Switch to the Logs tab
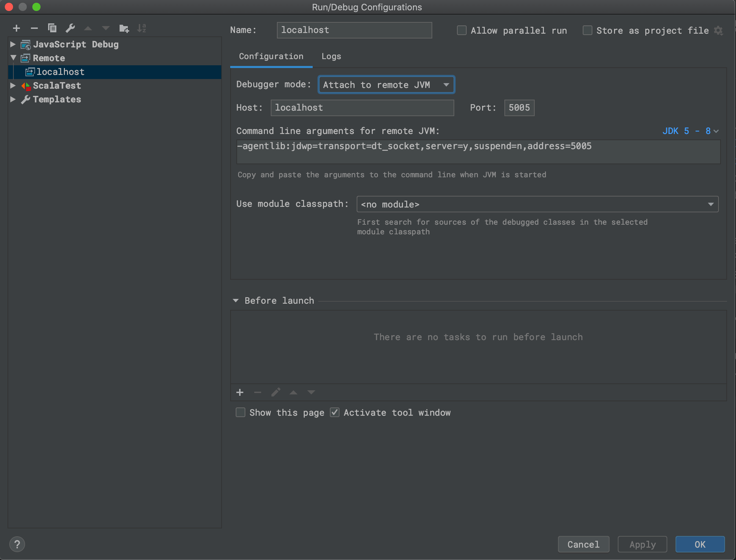The height and width of the screenshot is (560, 736). 331,56
